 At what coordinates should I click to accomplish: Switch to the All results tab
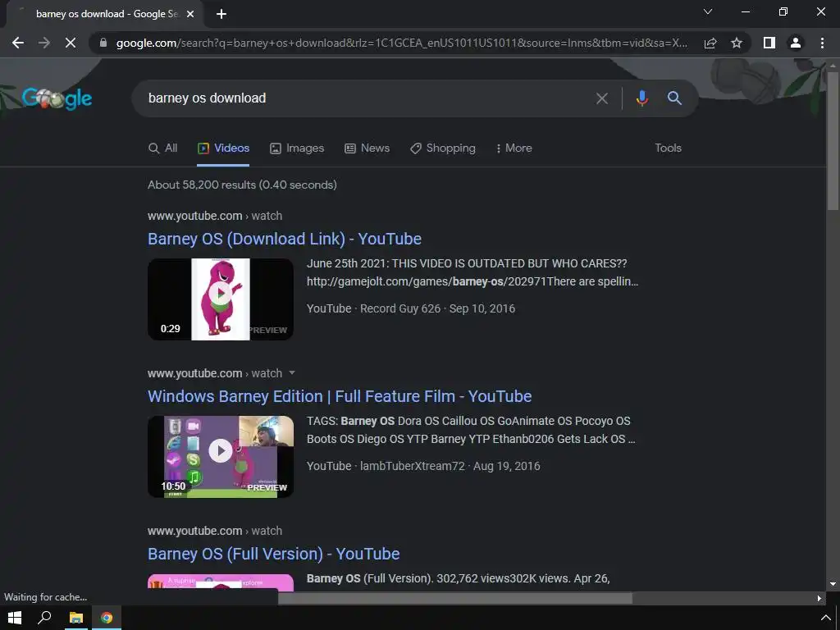163,148
